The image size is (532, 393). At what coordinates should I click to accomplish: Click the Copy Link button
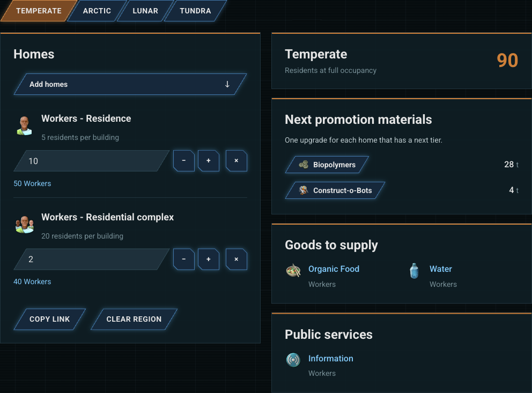point(49,319)
